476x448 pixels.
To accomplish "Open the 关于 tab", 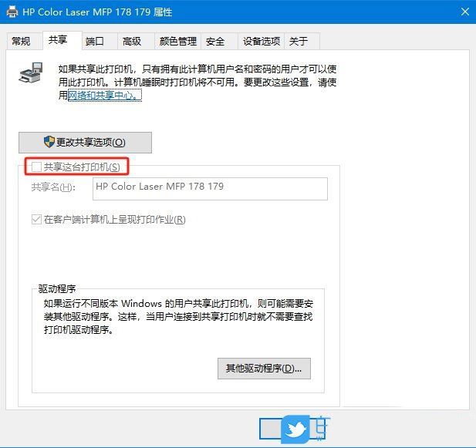I will tap(302, 41).
